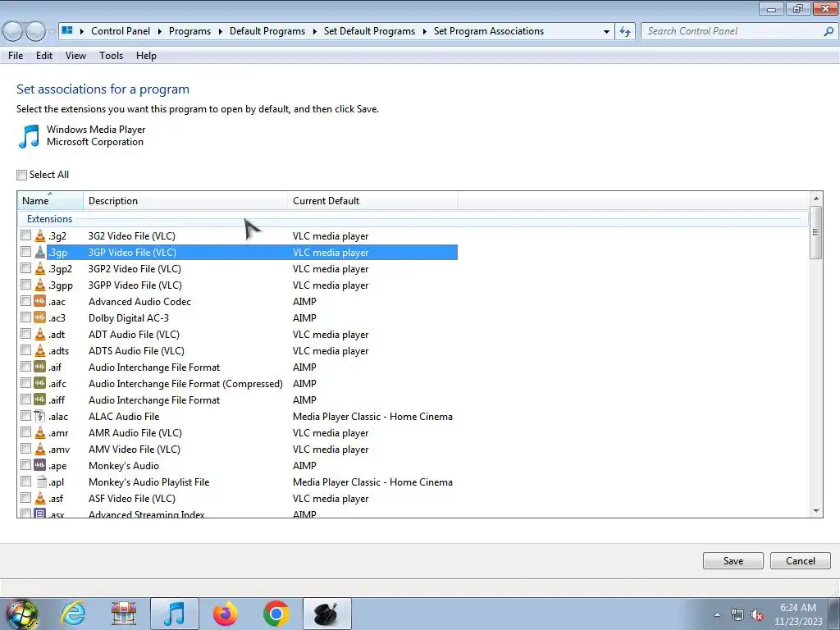Screen dimensions: 840x630
Task: Click the AIMP icon beside .aiff
Action: (x=40, y=399)
